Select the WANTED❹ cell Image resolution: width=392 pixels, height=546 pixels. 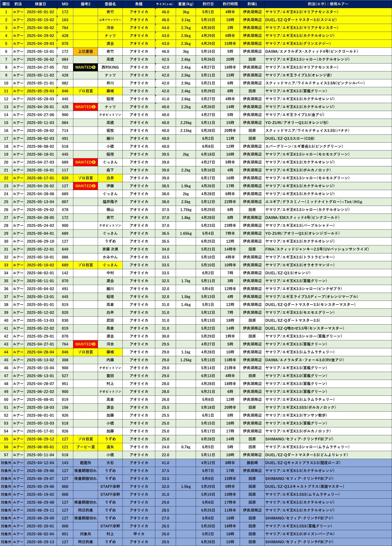point(85,162)
